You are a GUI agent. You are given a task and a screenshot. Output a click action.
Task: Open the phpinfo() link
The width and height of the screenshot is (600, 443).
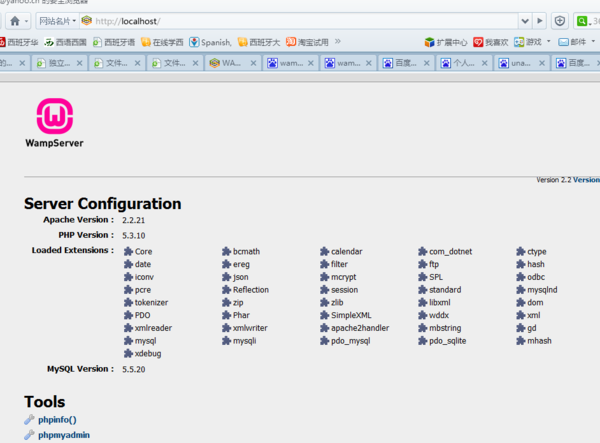pos(57,420)
